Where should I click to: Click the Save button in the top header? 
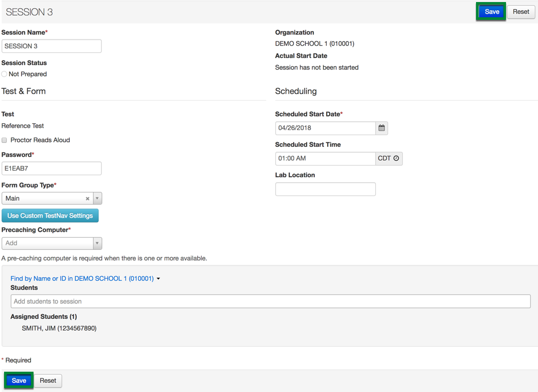[491, 12]
